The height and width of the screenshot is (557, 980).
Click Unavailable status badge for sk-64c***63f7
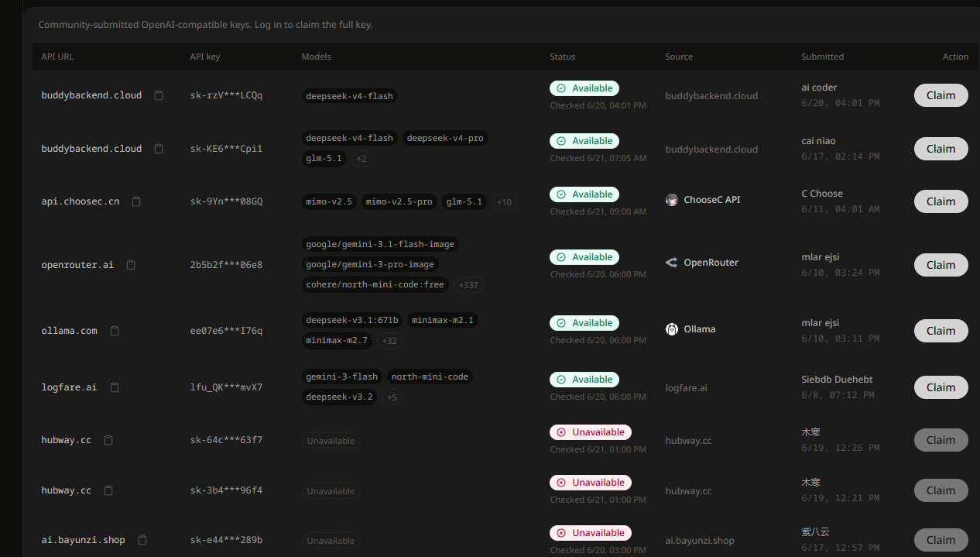click(591, 432)
